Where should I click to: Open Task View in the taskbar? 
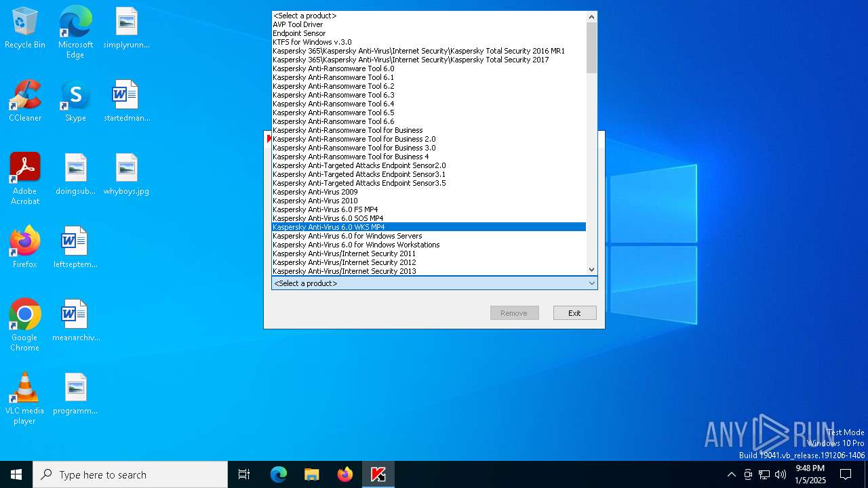244,474
